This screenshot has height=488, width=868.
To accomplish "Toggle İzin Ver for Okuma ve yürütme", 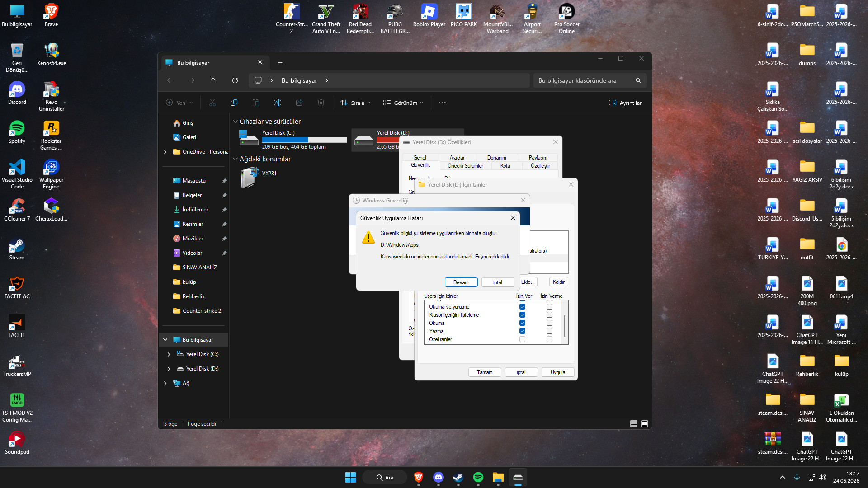I will pos(522,307).
